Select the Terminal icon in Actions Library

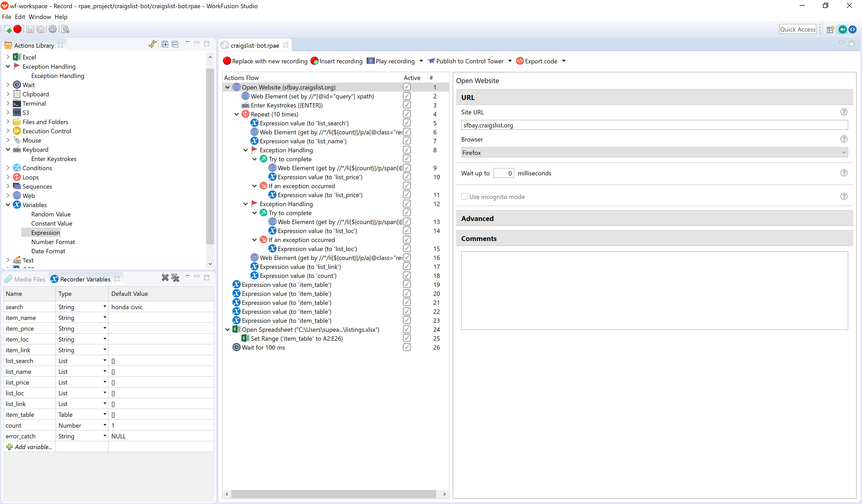[17, 103]
